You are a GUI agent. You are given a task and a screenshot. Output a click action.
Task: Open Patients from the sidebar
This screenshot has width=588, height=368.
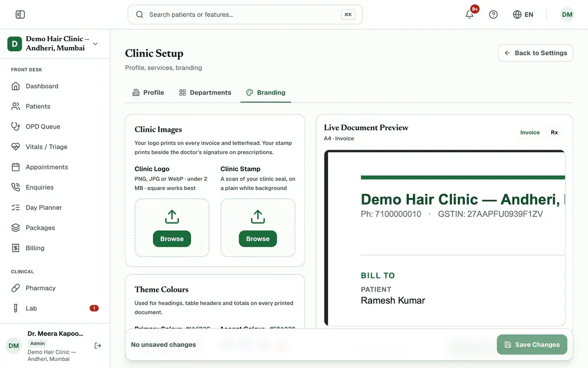pos(55,106)
